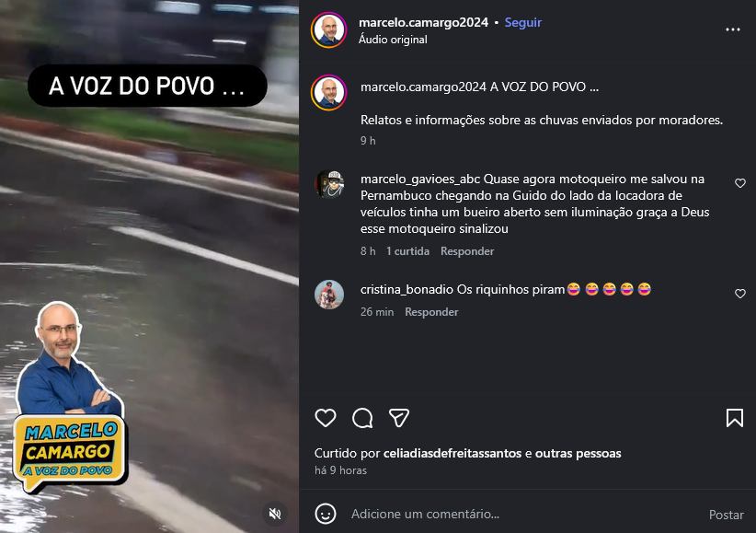Like the post with the heart icon
This screenshot has height=533, width=756.
326,418
